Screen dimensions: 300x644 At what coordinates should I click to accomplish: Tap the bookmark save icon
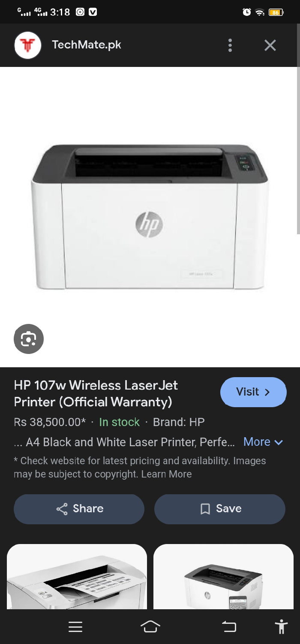(x=205, y=509)
